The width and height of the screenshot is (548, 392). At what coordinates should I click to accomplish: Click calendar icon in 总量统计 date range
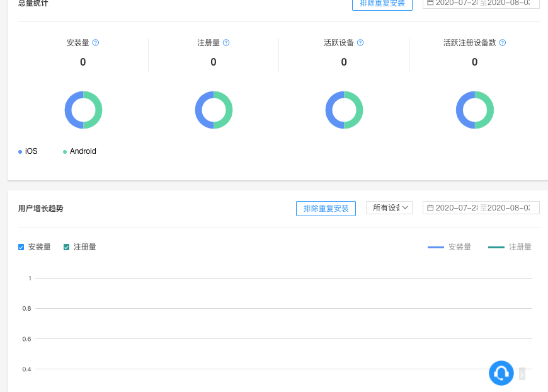430,3
